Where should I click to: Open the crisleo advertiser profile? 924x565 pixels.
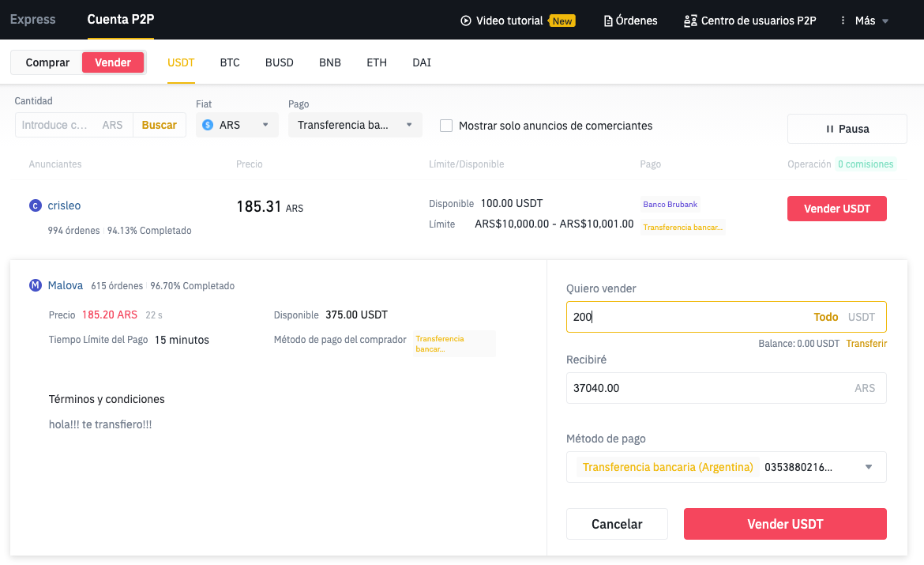pos(64,205)
